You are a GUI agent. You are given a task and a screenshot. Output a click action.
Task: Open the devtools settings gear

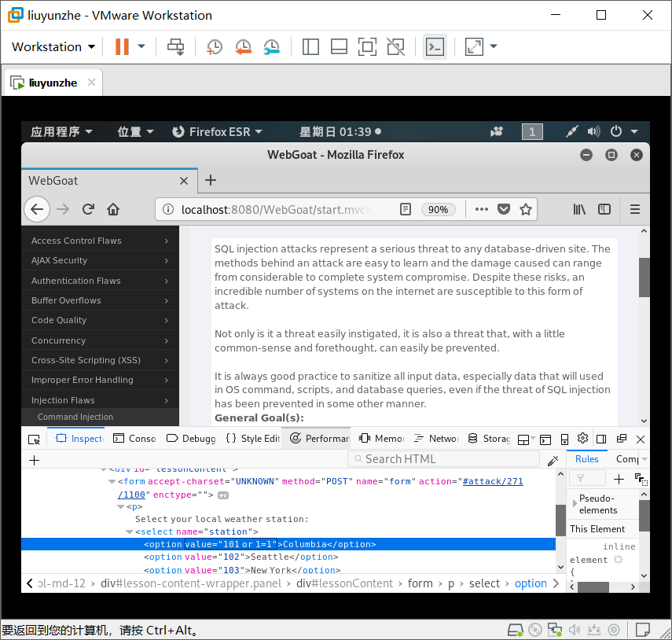click(582, 439)
